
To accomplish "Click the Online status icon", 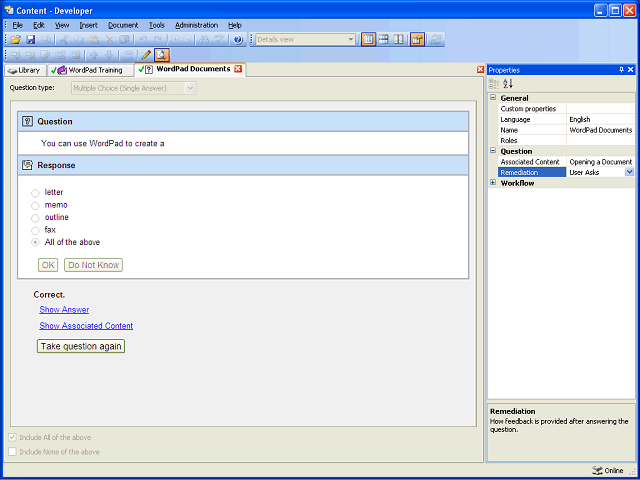I will click(x=598, y=471).
